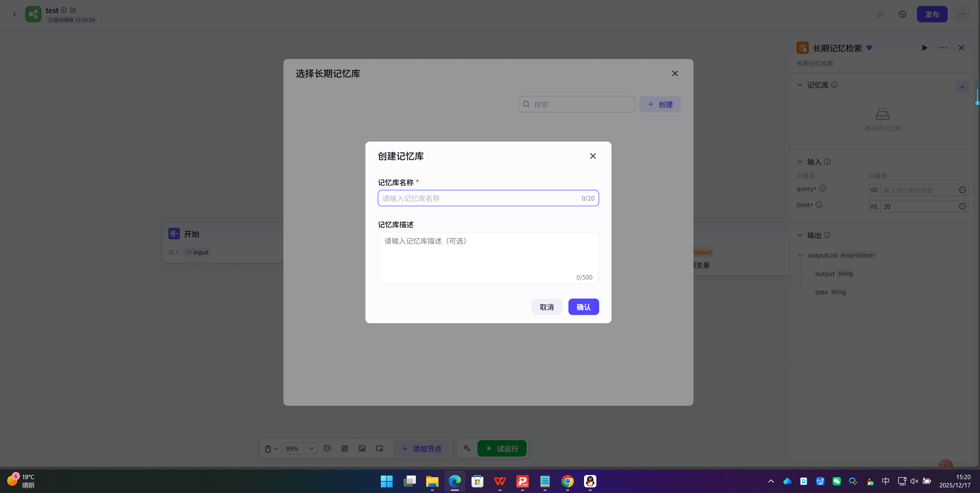Select the frame capture icon in bottom toolbar
The image size is (980, 493).
tap(379, 448)
